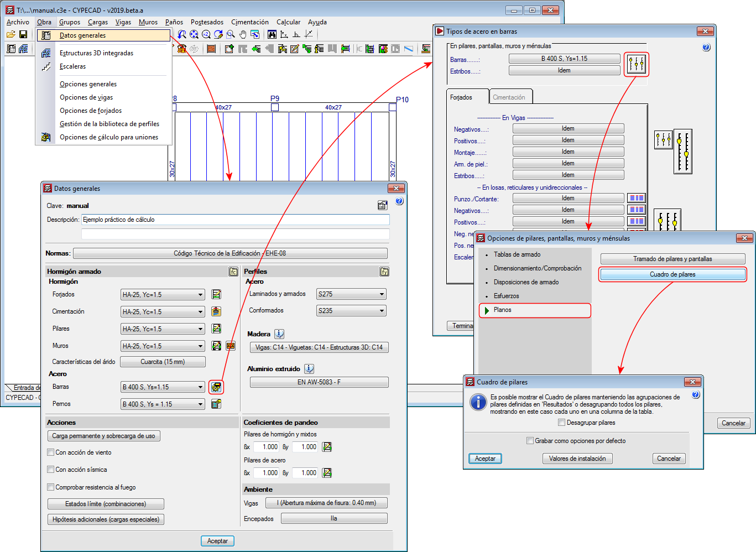
Task: Click the icon beside Cimentación concrete dropdown
Action: (216, 312)
